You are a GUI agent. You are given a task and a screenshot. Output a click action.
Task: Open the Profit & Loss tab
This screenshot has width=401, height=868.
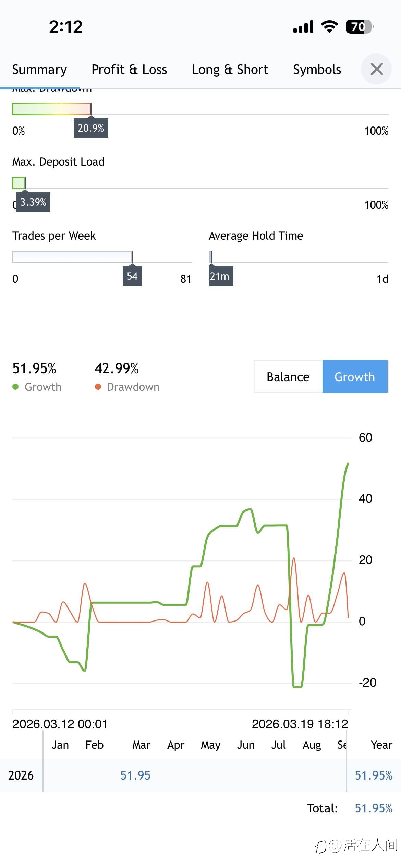(129, 70)
